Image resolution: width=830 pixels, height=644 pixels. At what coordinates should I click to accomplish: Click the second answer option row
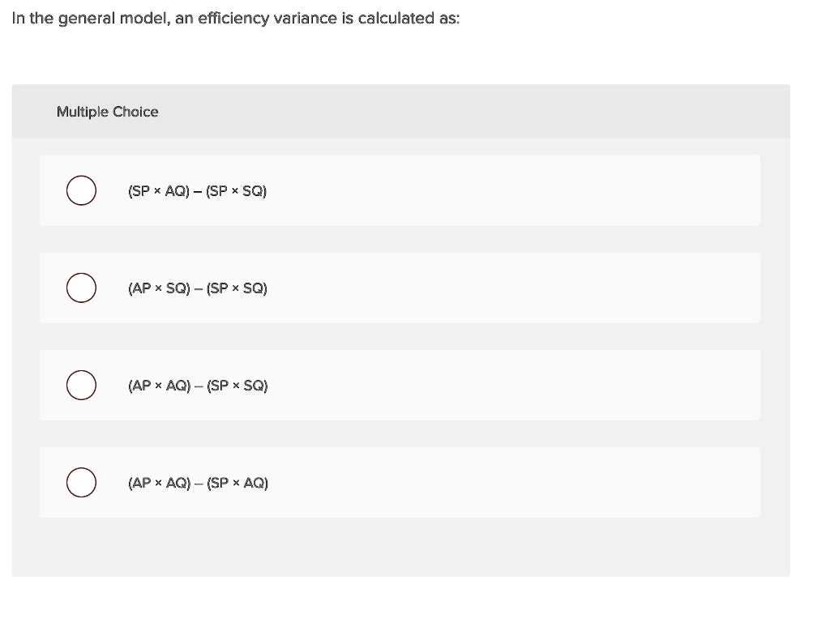tap(400, 288)
